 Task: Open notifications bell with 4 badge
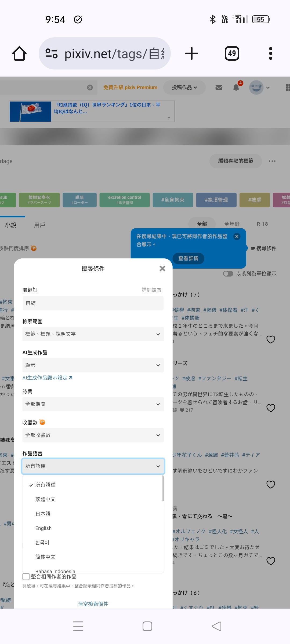coord(236,87)
